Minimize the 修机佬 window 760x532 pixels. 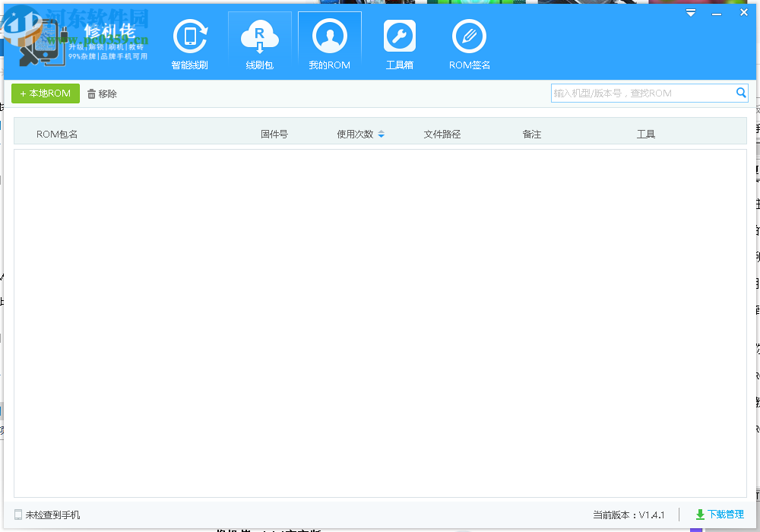(x=717, y=14)
